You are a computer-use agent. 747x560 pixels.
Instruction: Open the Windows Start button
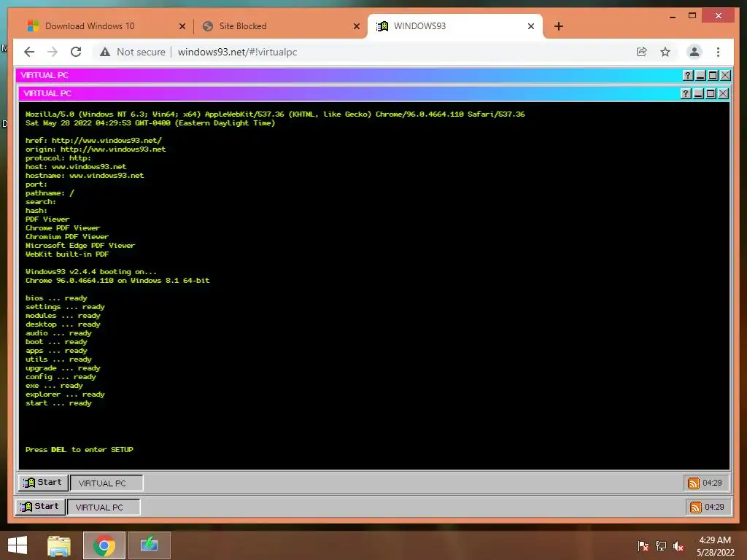18,545
